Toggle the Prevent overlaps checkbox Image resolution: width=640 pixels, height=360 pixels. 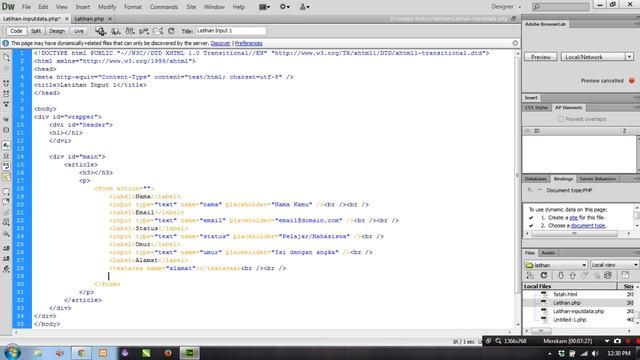pyautogui.click(x=561, y=119)
